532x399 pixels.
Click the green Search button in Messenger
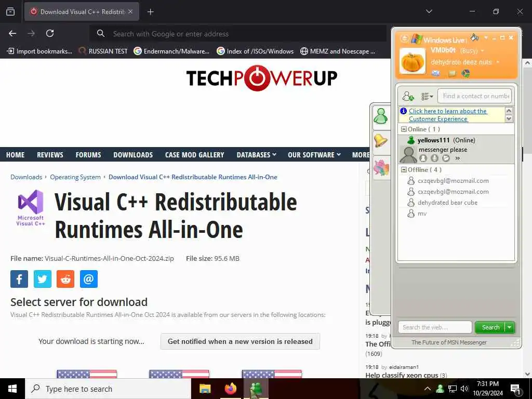(x=490, y=327)
